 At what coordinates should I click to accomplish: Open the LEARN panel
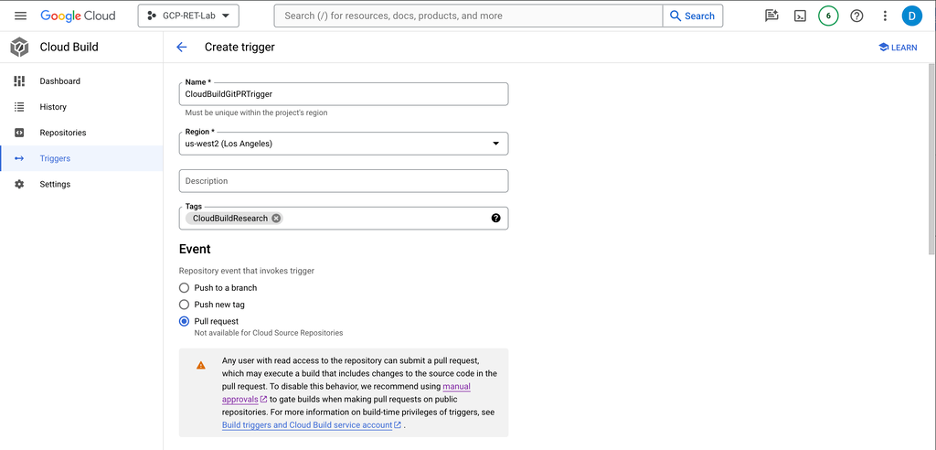pyautogui.click(x=898, y=47)
